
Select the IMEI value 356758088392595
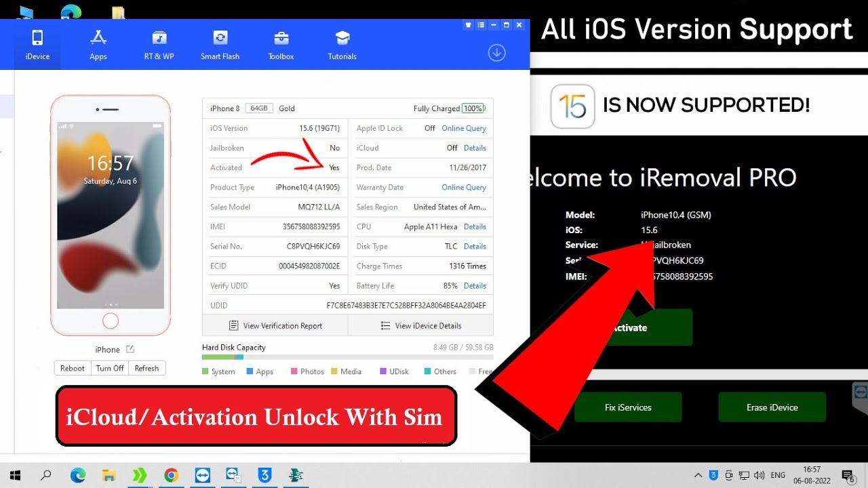point(311,226)
